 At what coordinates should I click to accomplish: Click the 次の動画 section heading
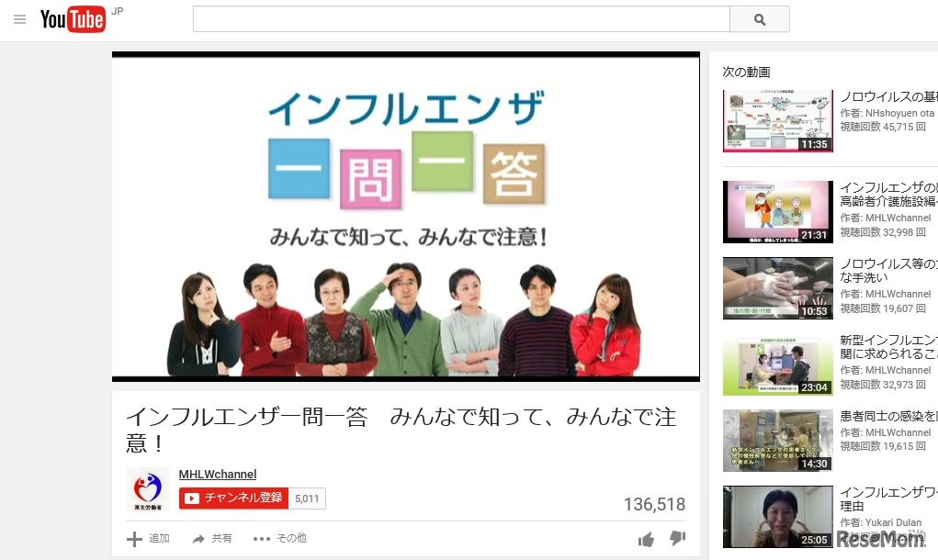(745, 72)
